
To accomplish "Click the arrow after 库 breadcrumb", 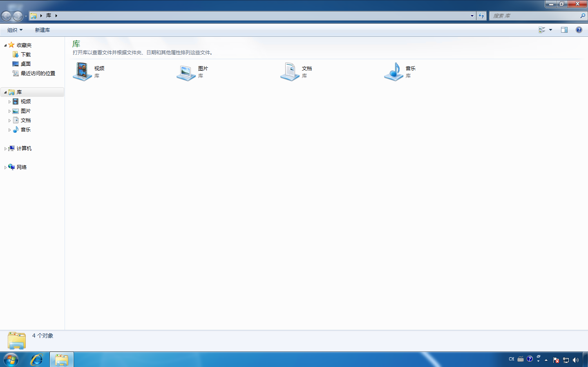I will pyautogui.click(x=56, y=16).
